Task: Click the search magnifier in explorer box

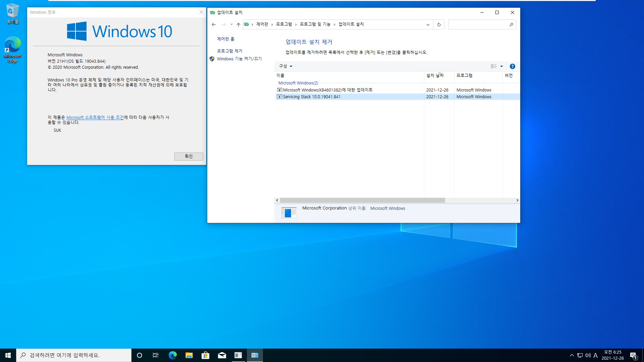Action: point(511,24)
